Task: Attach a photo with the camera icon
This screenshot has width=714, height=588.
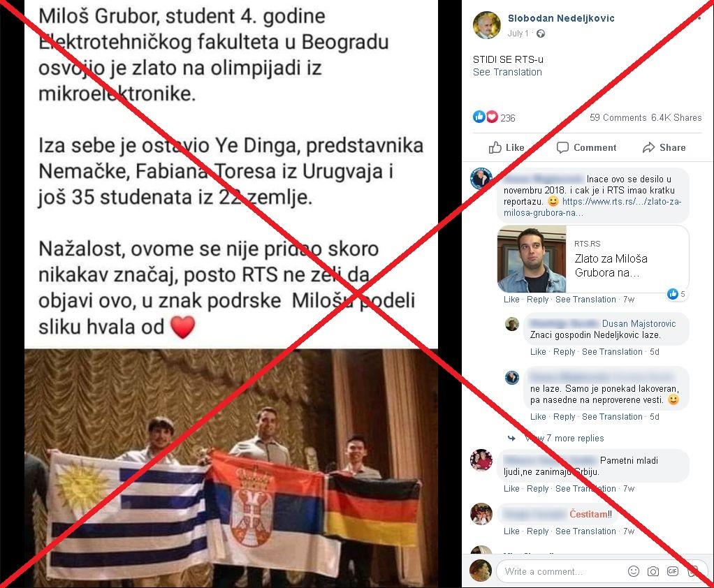Action: coord(653,571)
